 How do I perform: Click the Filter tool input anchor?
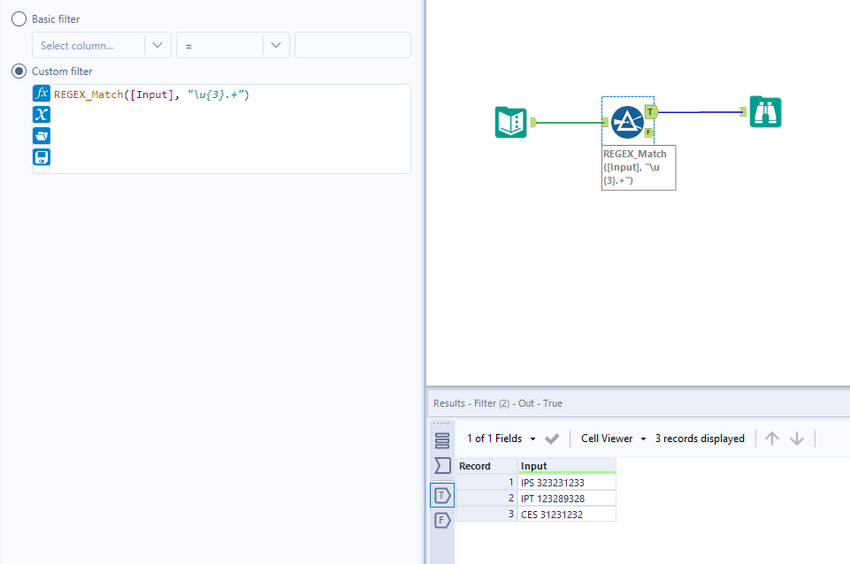click(606, 123)
